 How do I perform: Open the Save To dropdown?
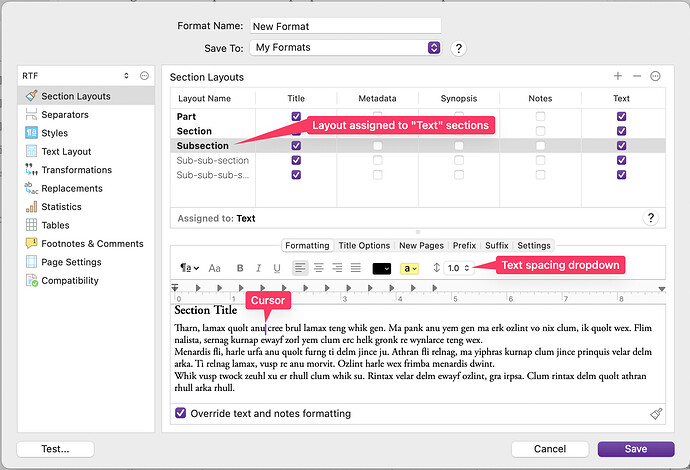345,48
